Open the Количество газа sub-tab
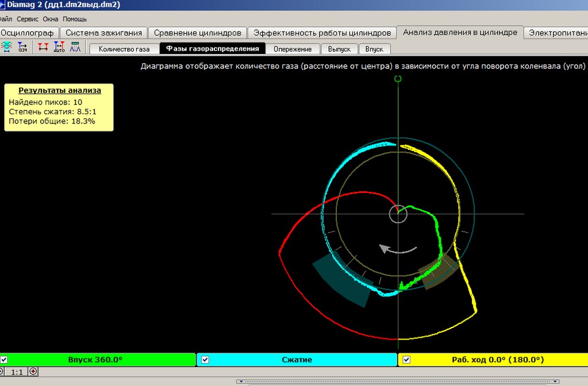Viewport: 588px width, 386px height. pos(124,49)
